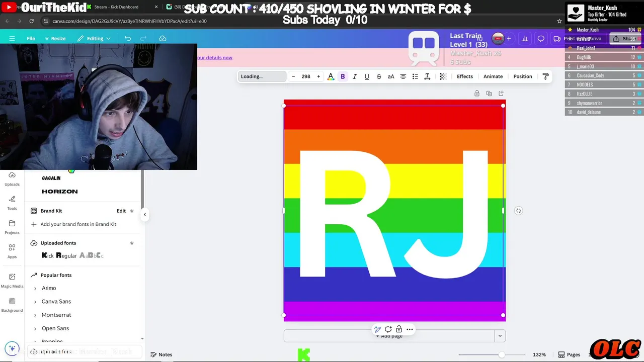The height and width of the screenshot is (362, 644).
Task: Add a comment from the floating toolbar
Action: (x=388, y=329)
